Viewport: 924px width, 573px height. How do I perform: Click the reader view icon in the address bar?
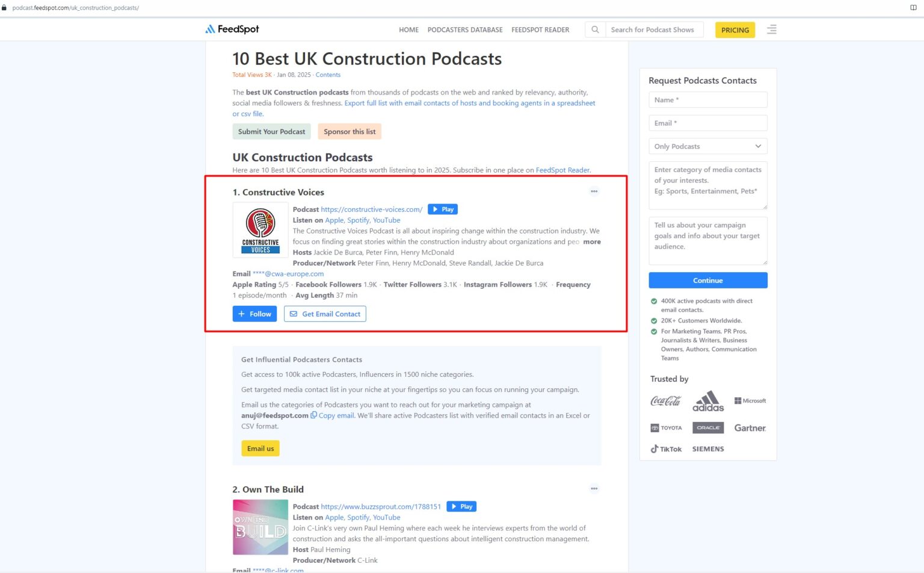[913, 8]
